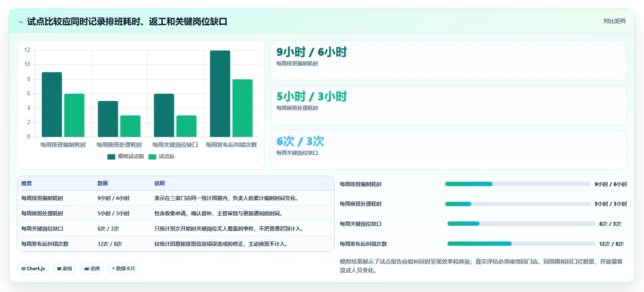The height and width of the screenshot is (292, 644).
Task: Select table value 12次 / 8次
Action: pyautogui.click(x=110, y=244)
